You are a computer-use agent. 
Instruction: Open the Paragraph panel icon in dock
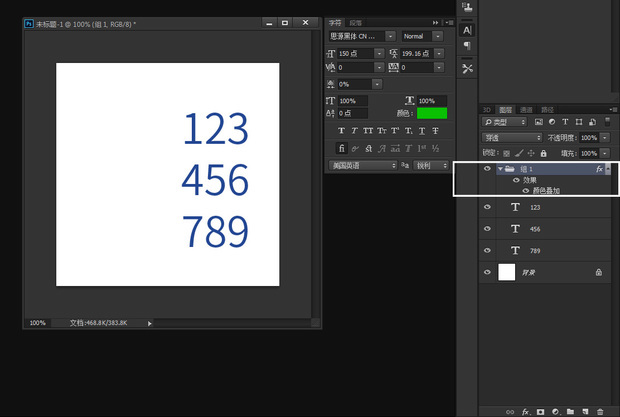point(467,46)
